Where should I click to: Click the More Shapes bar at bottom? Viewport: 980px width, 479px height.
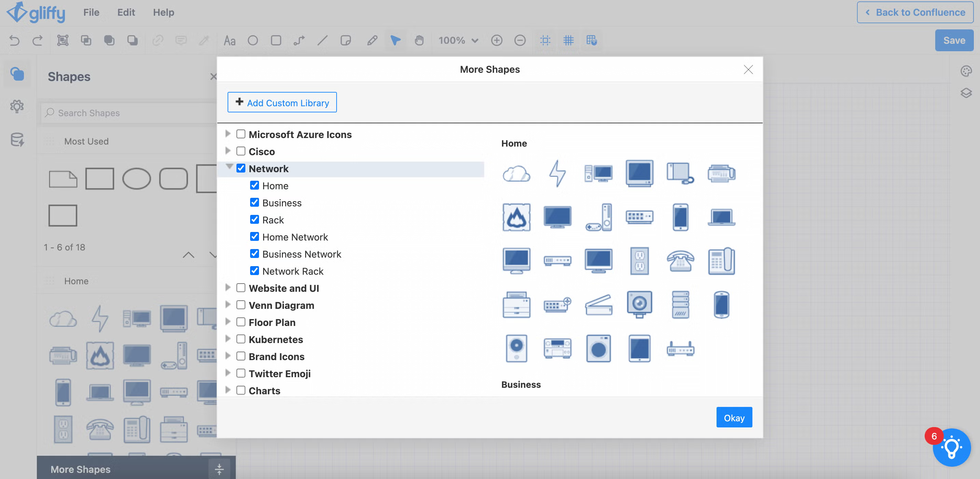click(136, 468)
